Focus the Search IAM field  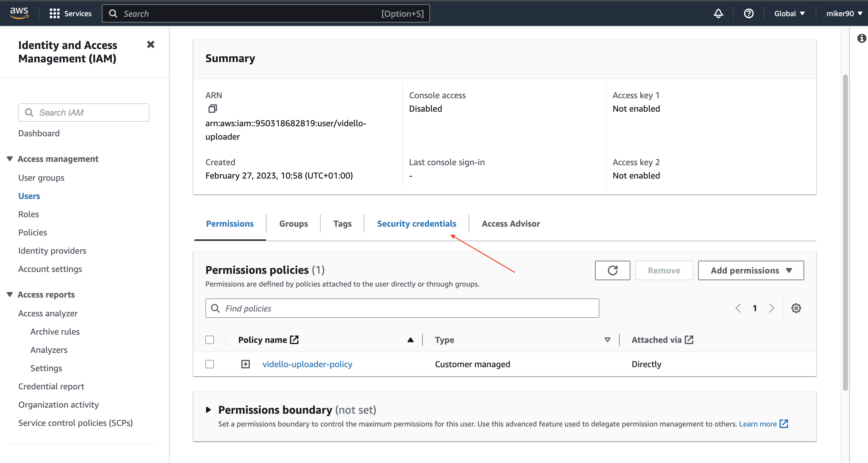tap(84, 112)
